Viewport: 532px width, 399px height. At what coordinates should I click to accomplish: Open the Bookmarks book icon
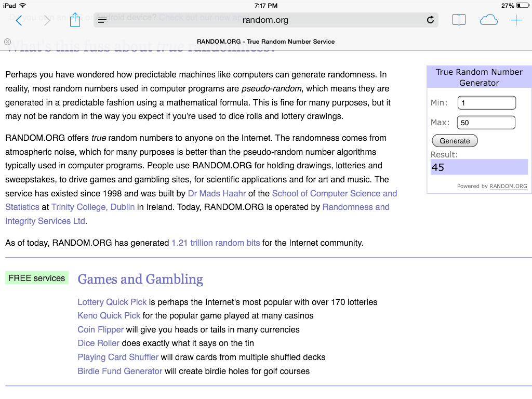click(459, 20)
